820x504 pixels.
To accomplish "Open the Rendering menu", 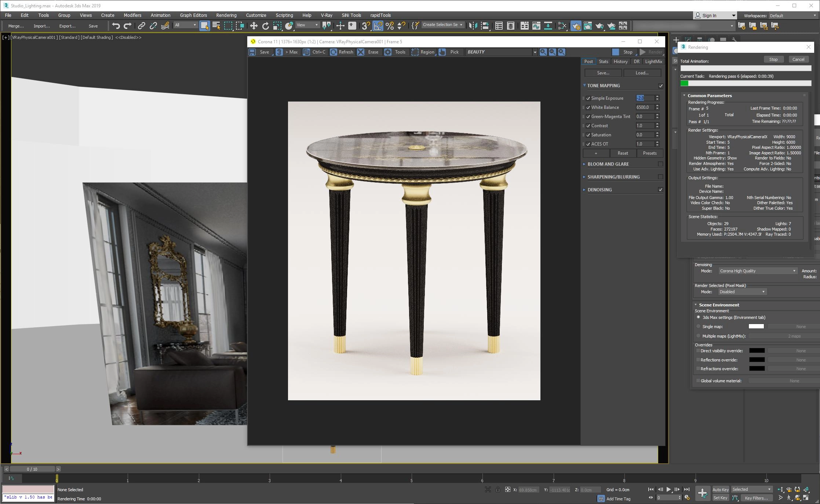I will point(226,15).
